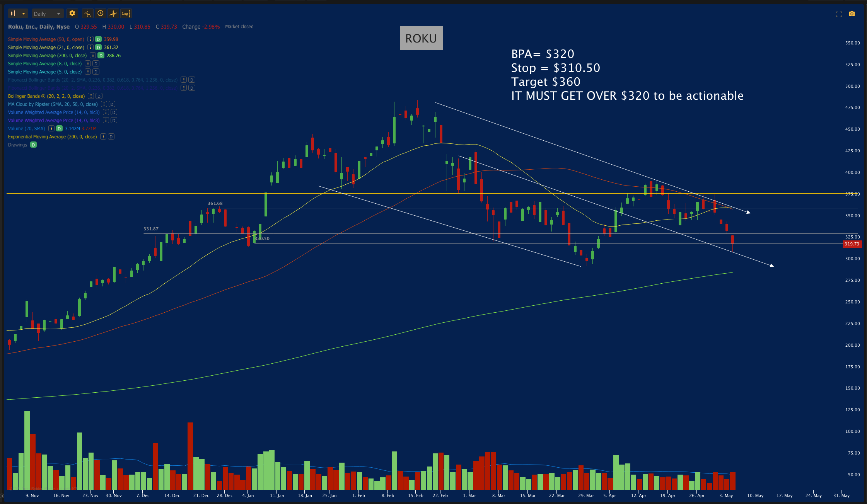
Task: Click the 361.68 price level label
Action: [x=215, y=203]
